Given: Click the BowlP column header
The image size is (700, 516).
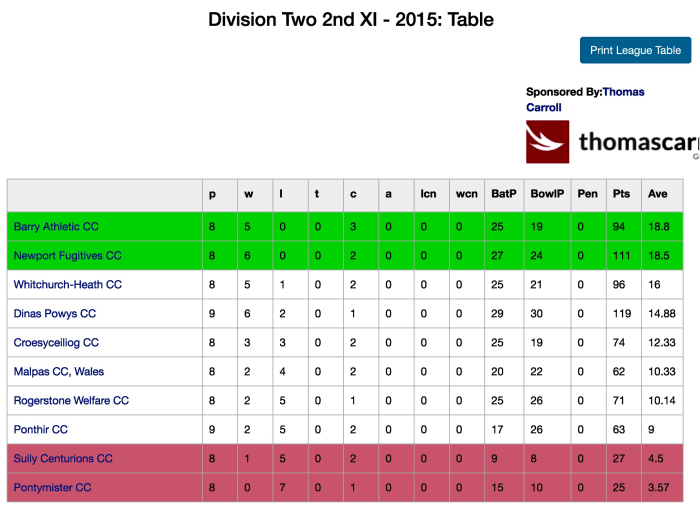Looking at the screenshot, I should tap(544, 194).
